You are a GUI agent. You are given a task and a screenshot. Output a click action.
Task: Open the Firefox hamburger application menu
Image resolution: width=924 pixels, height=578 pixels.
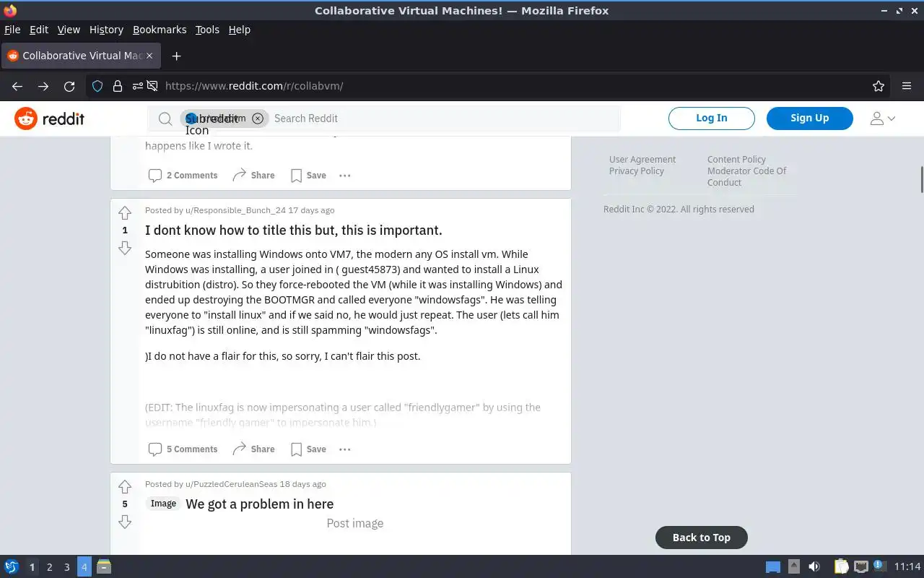[x=907, y=86]
